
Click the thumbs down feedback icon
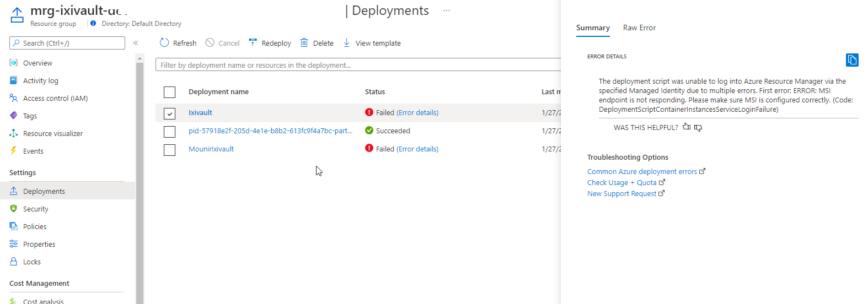tap(698, 128)
